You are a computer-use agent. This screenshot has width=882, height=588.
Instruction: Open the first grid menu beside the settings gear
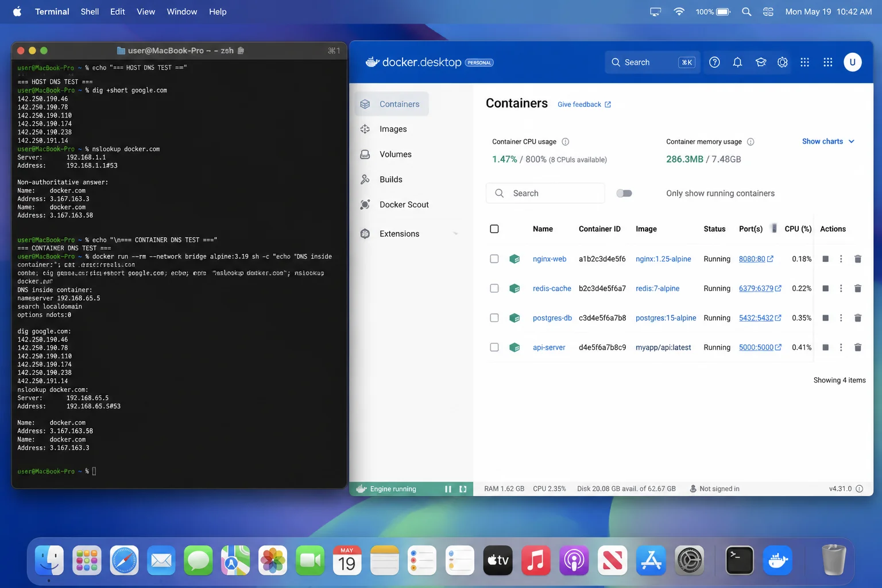pyautogui.click(x=804, y=62)
